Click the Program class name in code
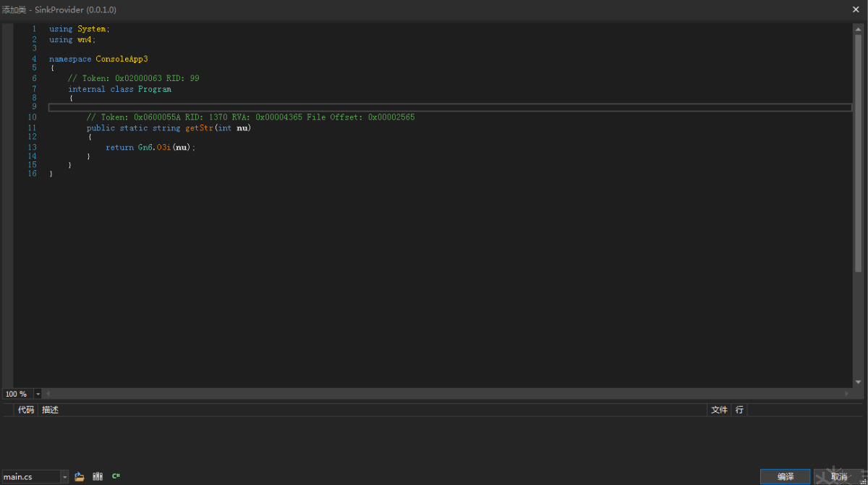The height and width of the screenshot is (485, 868). click(x=155, y=89)
